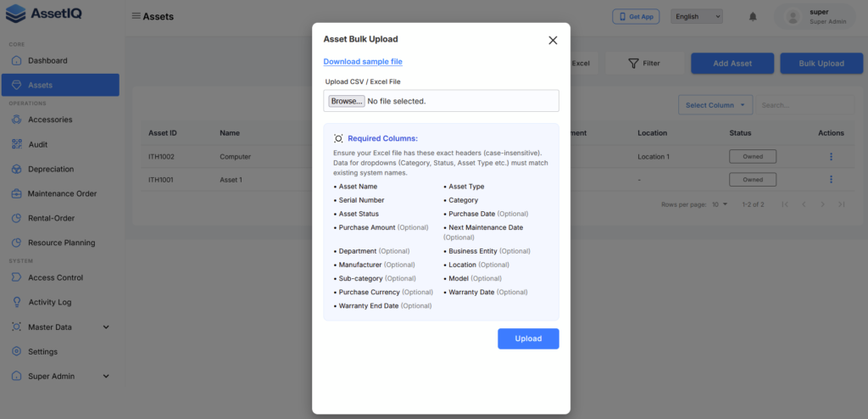868x419 pixels.
Task: Click the Browse file button
Action: pyautogui.click(x=347, y=102)
